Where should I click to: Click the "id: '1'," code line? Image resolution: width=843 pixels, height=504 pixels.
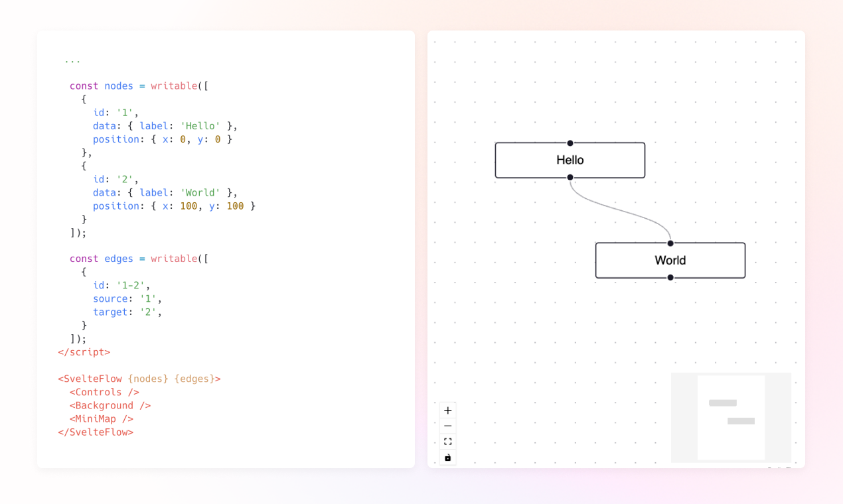(x=116, y=113)
